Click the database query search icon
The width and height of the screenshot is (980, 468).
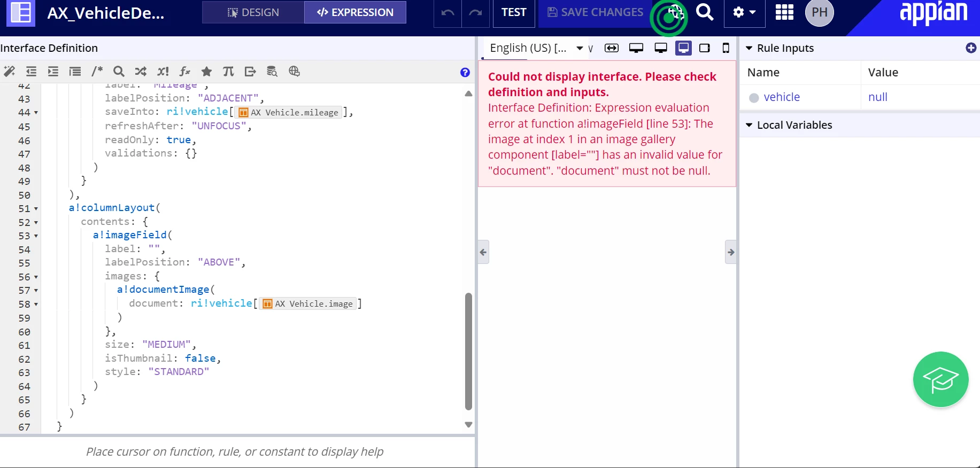click(272, 72)
